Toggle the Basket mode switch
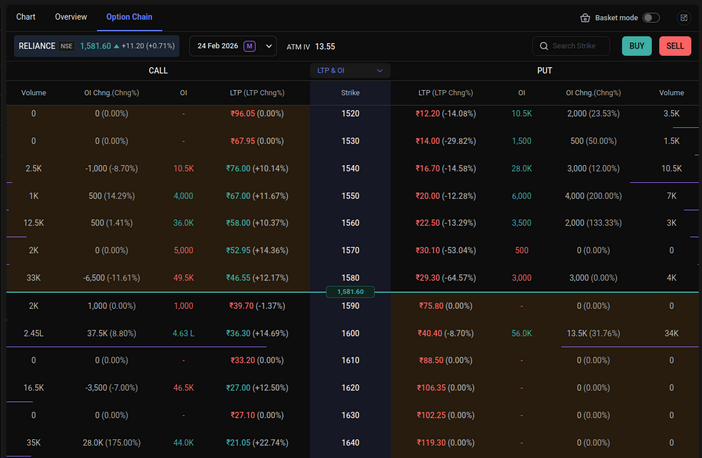 tap(651, 18)
